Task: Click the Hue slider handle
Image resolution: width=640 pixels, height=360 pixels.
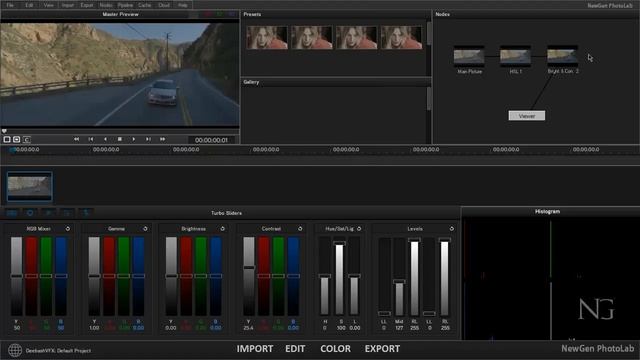Action: [325, 276]
